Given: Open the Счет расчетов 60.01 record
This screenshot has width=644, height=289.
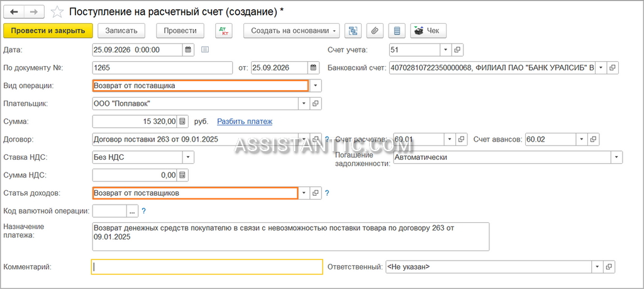Looking at the screenshot, I should coord(462,139).
